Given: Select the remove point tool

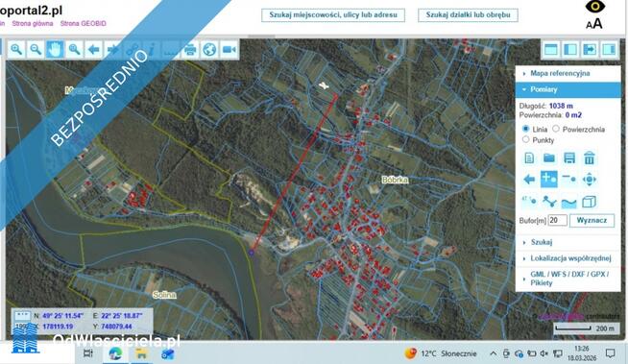Looking at the screenshot, I should tap(569, 179).
